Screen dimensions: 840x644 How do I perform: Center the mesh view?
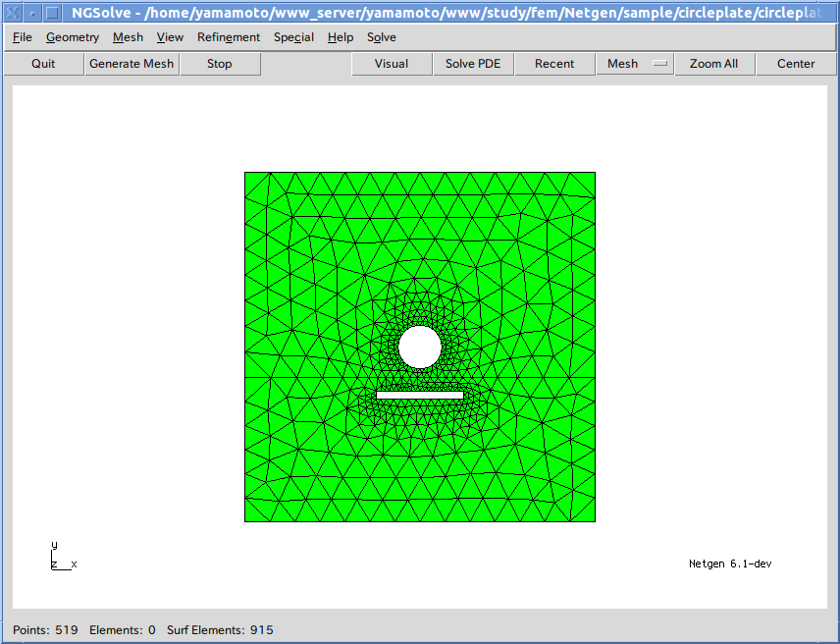coord(796,64)
